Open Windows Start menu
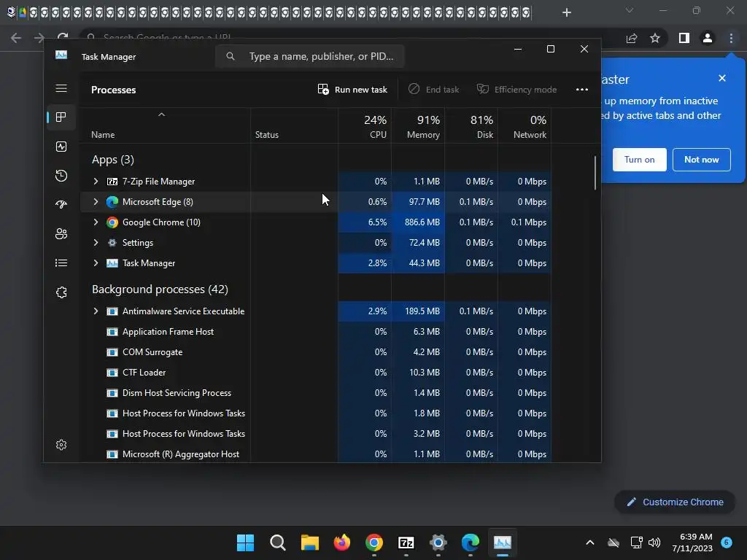The height and width of the screenshot is (560, 747). click(x=245, y=542)
